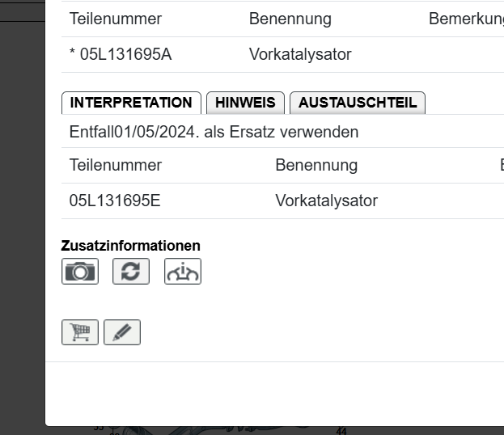504x435 pixels.
Task: Open the vehicle info icon
Action: [183, 272]
